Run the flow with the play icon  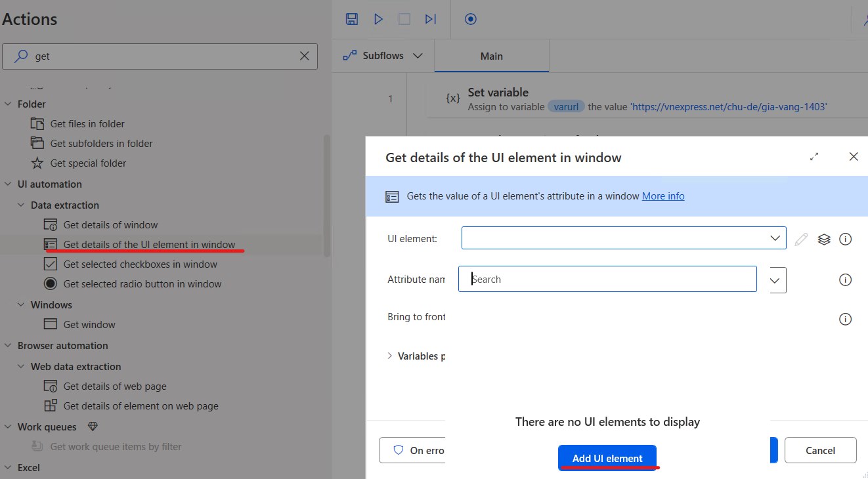click(x=378, y=19)
